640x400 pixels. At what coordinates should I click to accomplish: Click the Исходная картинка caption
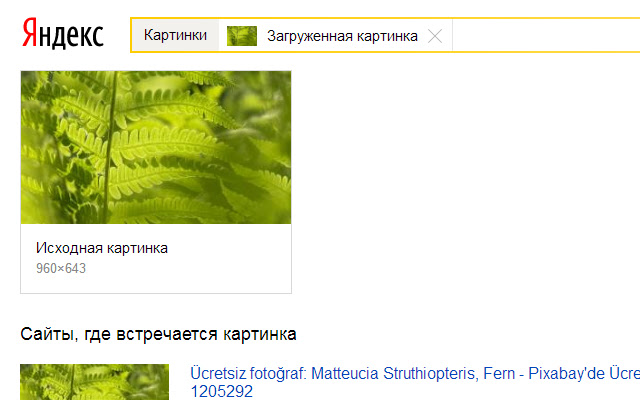pyautogui.click(x=102, y=248)
